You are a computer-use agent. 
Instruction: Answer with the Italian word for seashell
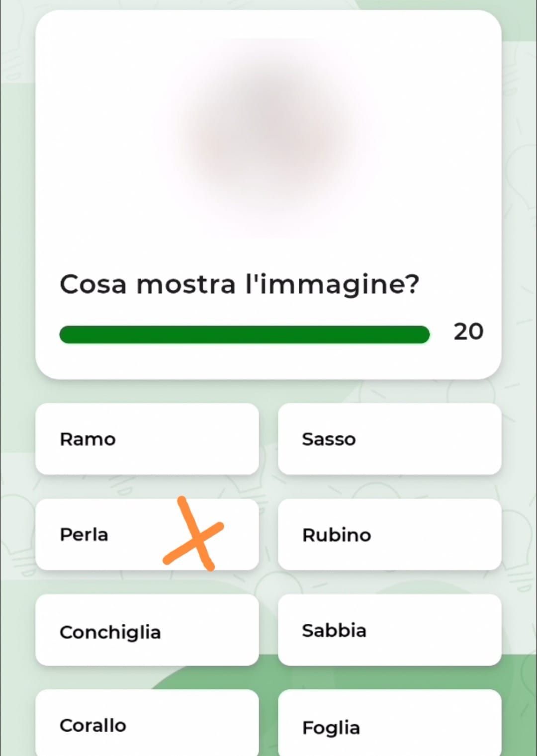click(147, 630)
